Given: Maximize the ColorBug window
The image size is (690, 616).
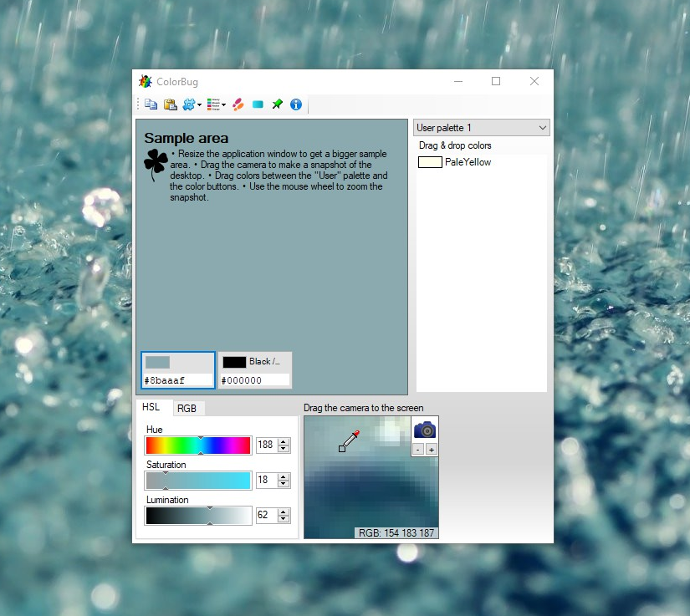Looking at the screenshot, I should (x=496, y=81).
